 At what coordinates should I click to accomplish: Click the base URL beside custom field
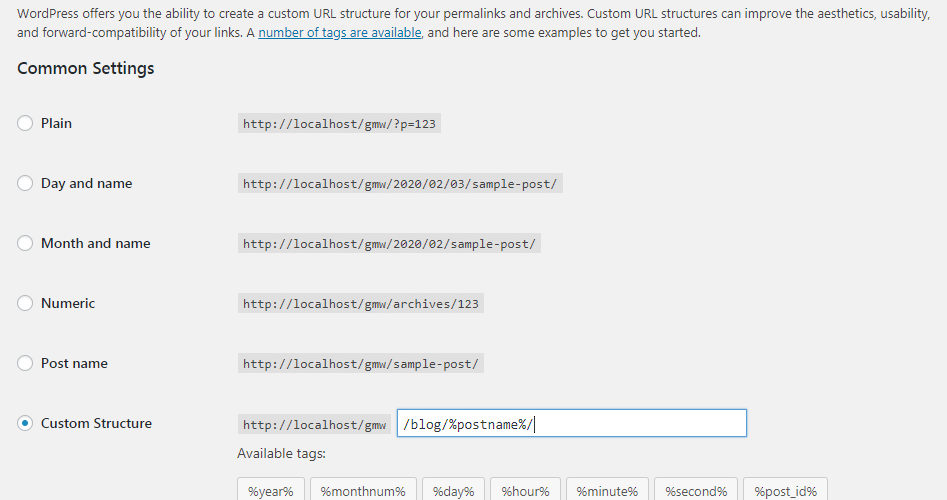coord(314,425)
